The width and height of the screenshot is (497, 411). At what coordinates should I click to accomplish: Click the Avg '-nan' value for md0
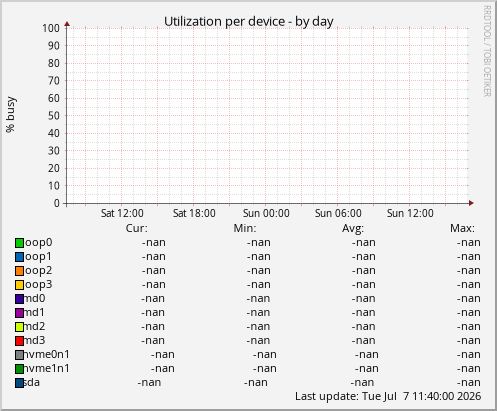tap(363, 299)
